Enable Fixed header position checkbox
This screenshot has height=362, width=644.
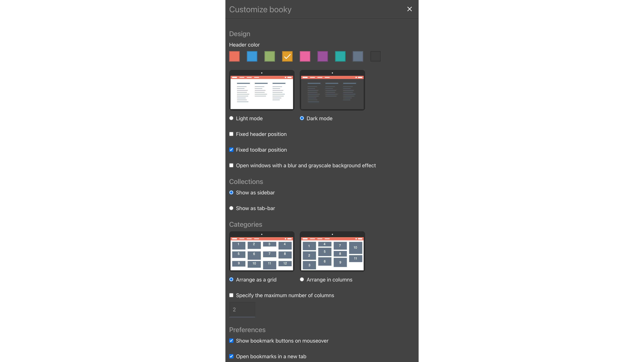[x=231, y=134]
